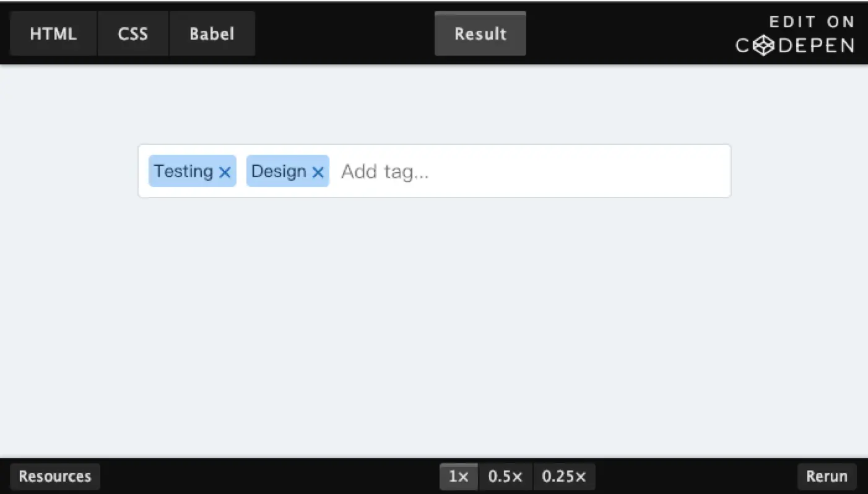This screenshot has height=494, width=868.
Task: Set preview zoom to 1x
Action: pos(459,477)
